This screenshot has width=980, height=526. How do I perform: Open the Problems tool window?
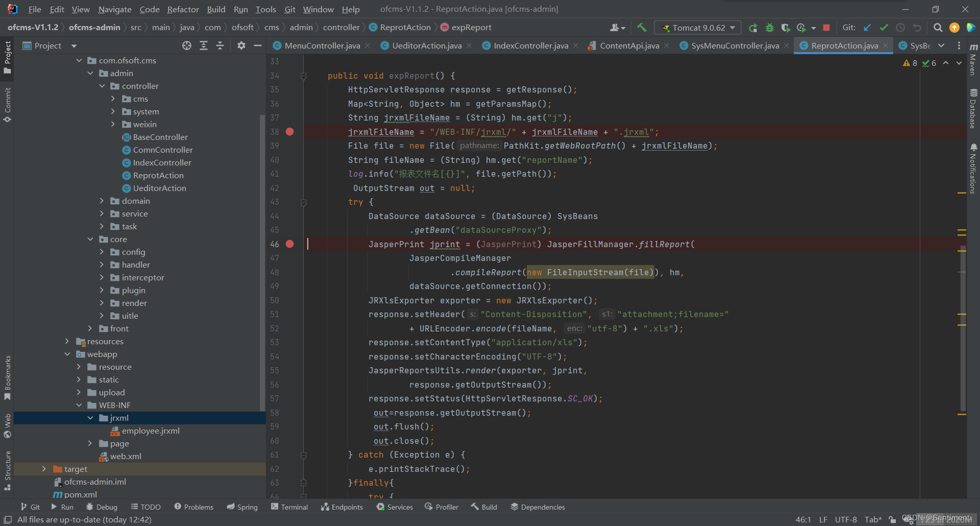(194, 507)
